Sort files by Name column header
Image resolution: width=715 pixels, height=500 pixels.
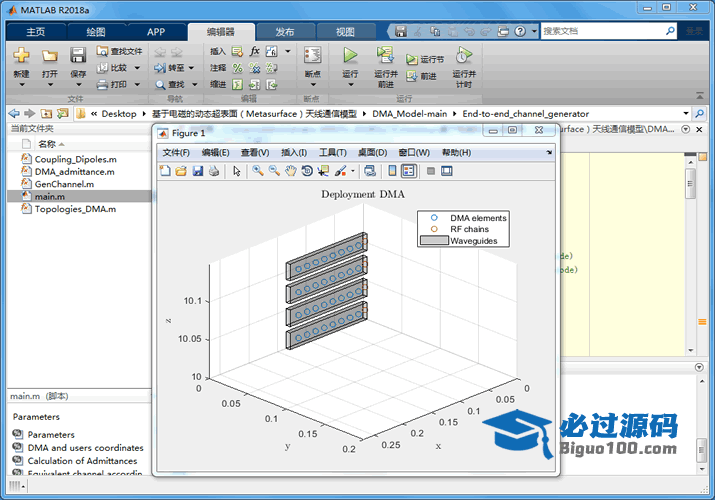pos(47,144)
